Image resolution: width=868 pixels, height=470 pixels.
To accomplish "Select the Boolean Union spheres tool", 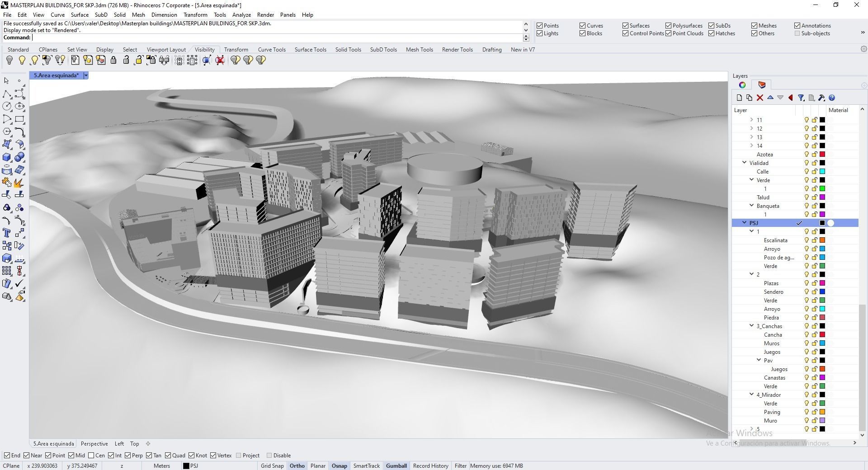I will (19, 157).
